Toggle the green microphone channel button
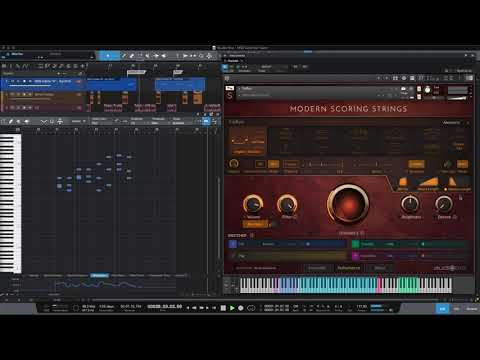 pos(356,244)
